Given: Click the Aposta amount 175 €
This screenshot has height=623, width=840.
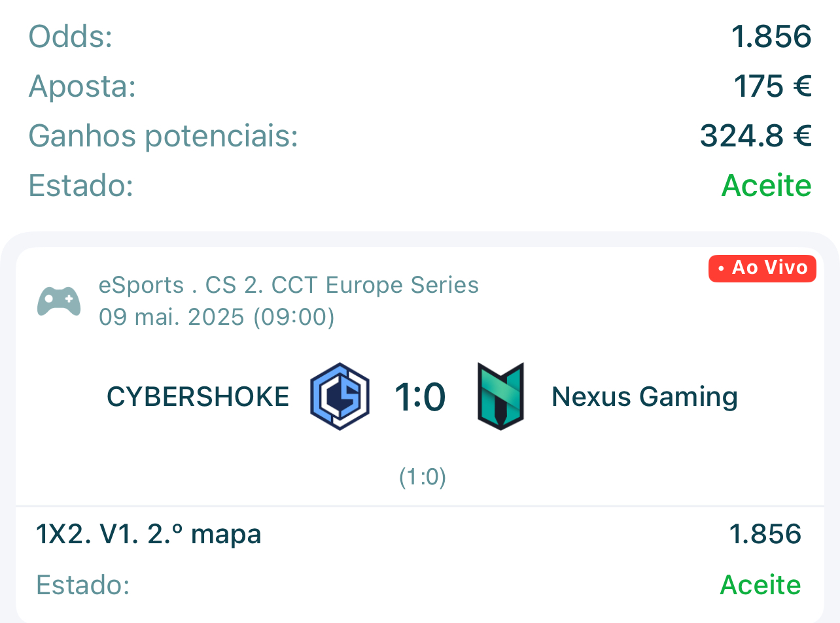Looking at the screenshot, I should click(773, 86).
